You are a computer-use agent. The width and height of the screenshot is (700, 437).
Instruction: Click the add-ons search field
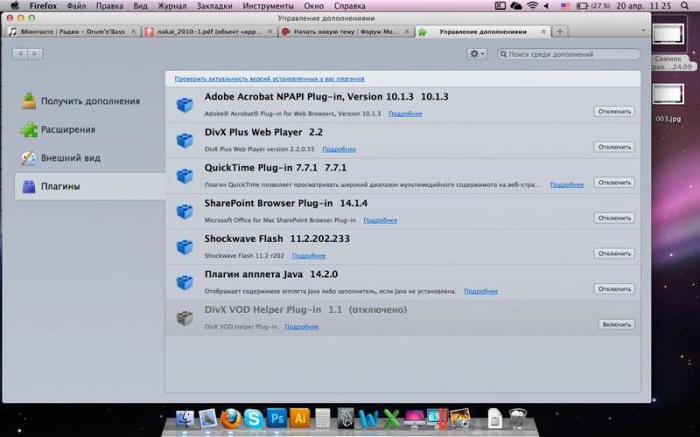coord(569,54)
